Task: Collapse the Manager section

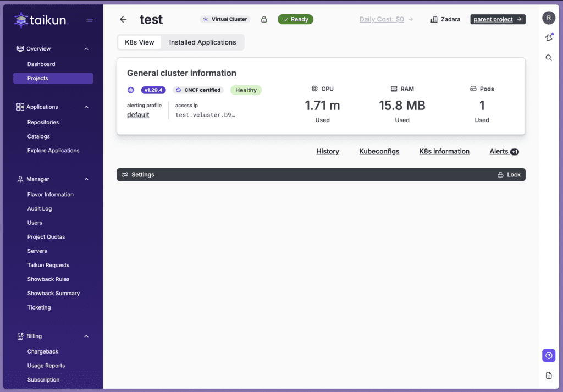Action: pyautogui.click(x=86, y=179)
